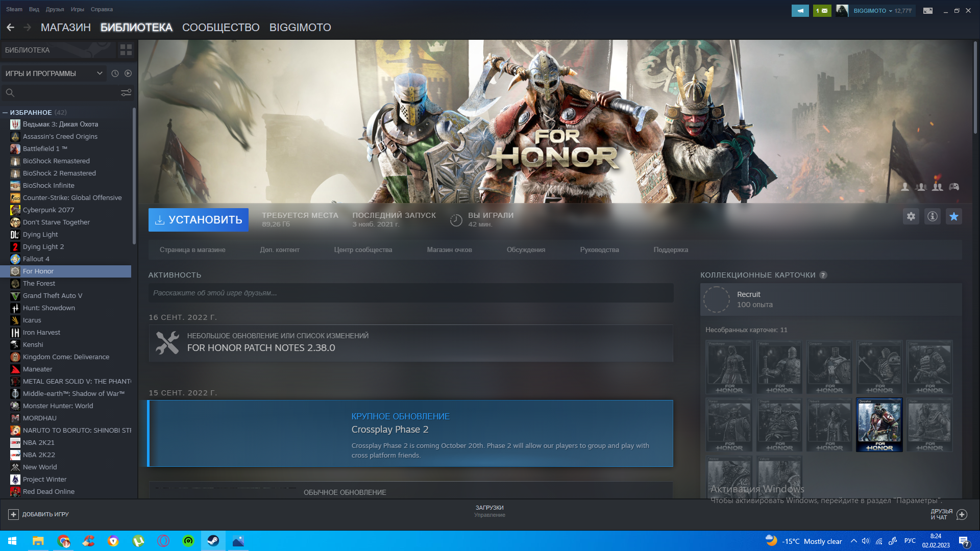Screen dimensions: 980x551
Task: Open notifications envelope inbox
Action: (x=822, y=11)
